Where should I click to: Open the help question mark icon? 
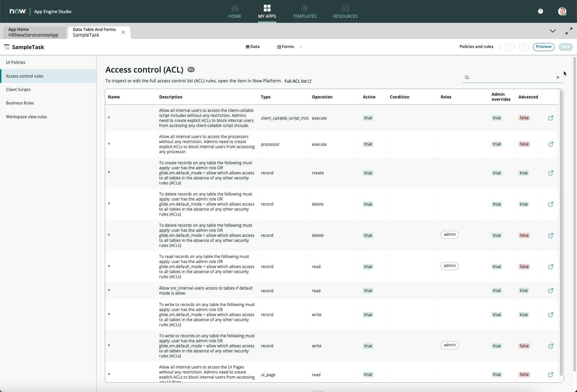click(x=540, y=11)
